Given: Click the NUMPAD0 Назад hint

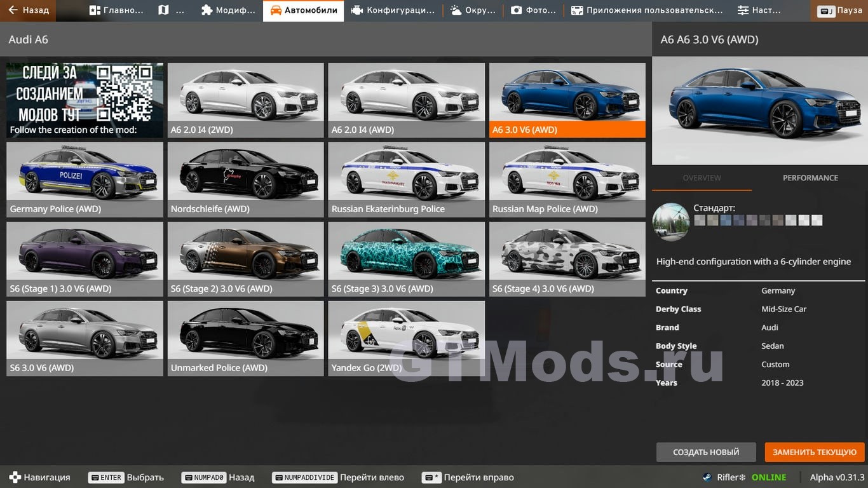Looking at the screenshot, I should [x=217, y=477].
